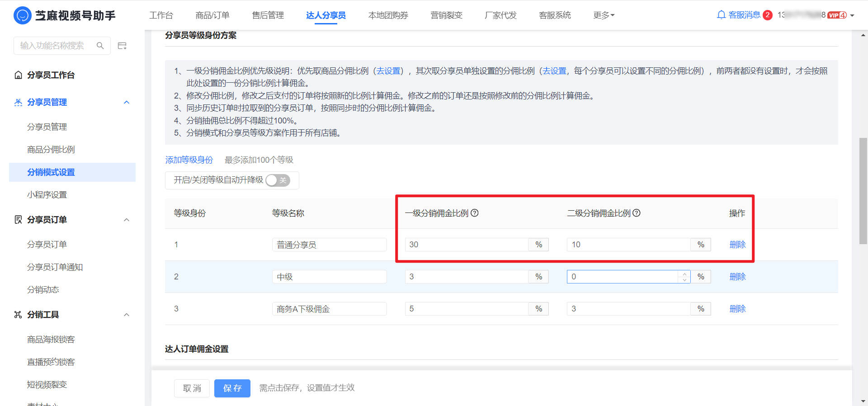Click the search magnifier icon in sidebar
Screen dimensions: 868x406
tap(100, 46)
